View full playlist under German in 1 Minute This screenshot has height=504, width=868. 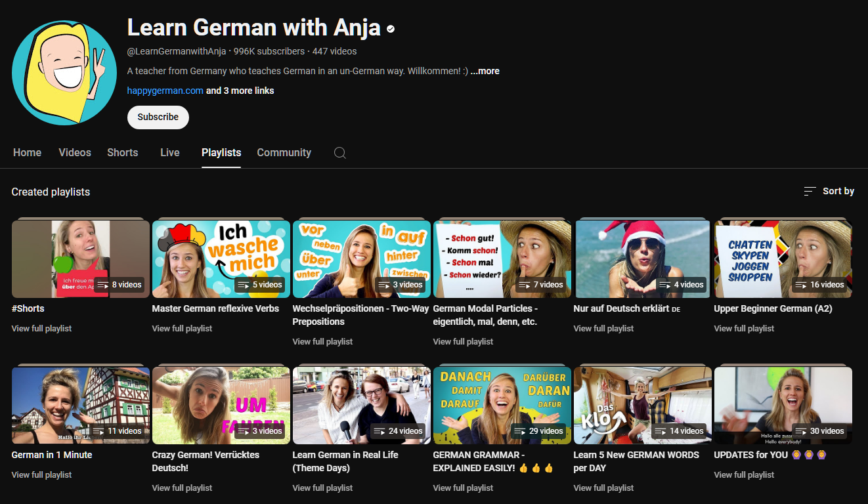click(41, 474)
